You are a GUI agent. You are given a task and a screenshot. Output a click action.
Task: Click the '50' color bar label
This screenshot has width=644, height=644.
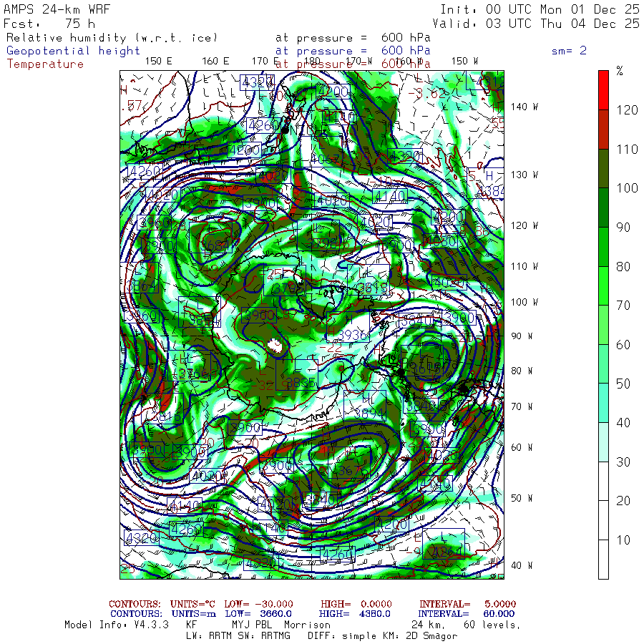point(623,384)
